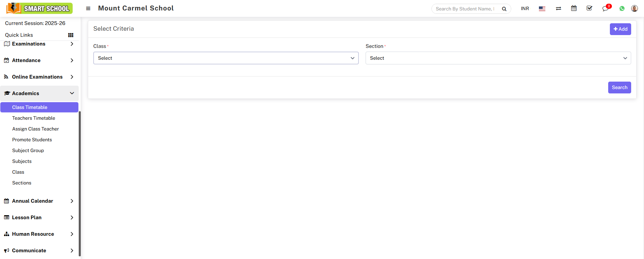Open the calendar icon in header
Image resolution: width=644 pixels, height=259 pixels.
574,8
